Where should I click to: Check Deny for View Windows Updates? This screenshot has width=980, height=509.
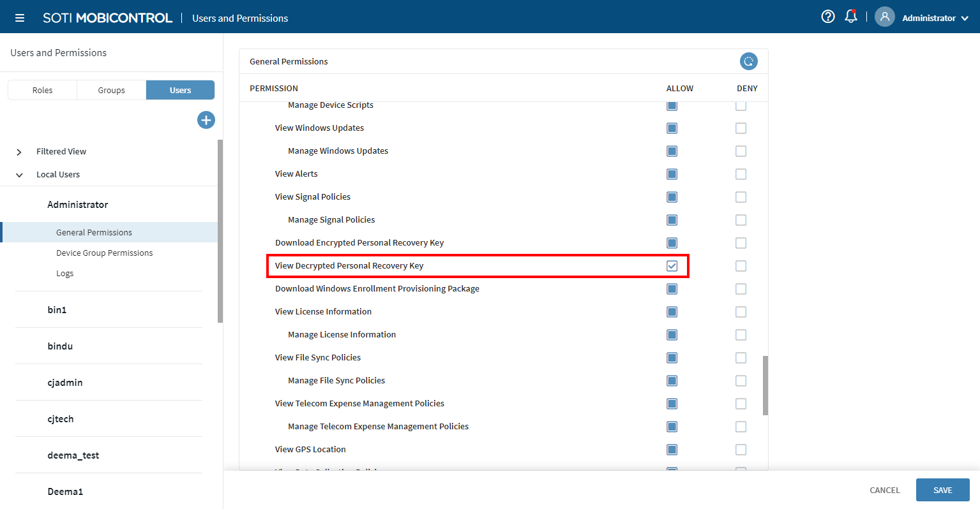(741, 128)
